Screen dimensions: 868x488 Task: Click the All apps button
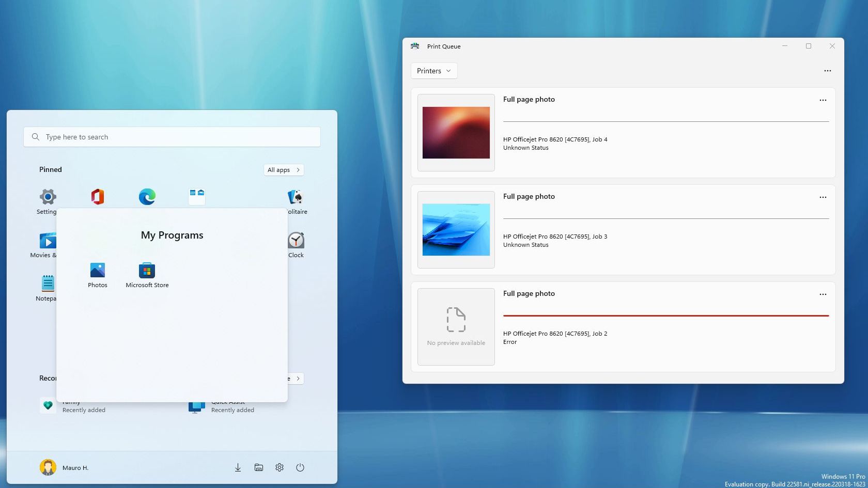pos(284,170)
